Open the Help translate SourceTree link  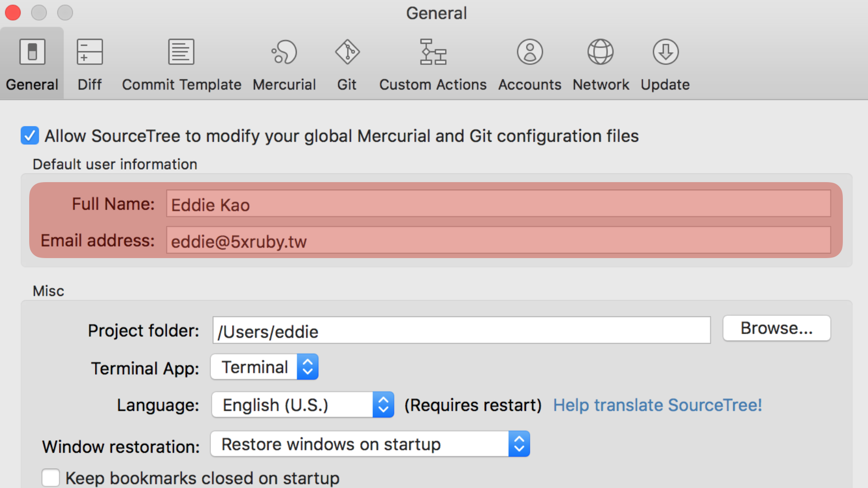point(657,405)
